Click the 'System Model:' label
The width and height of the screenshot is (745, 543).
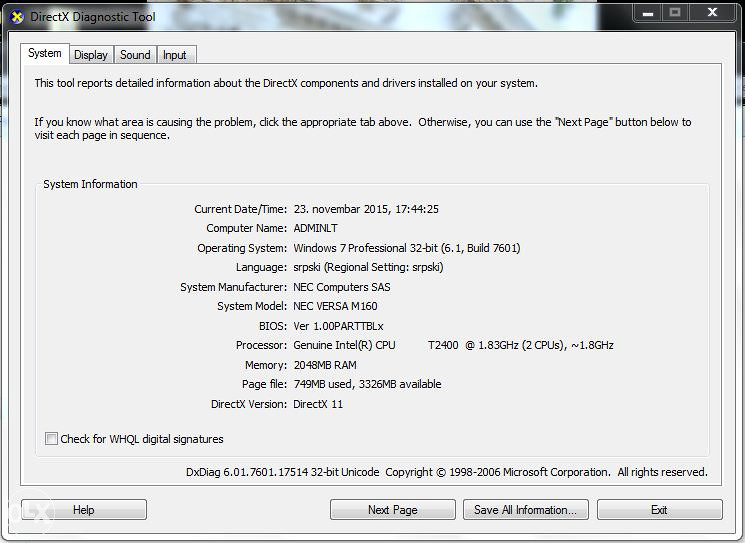tap(252, 306)
